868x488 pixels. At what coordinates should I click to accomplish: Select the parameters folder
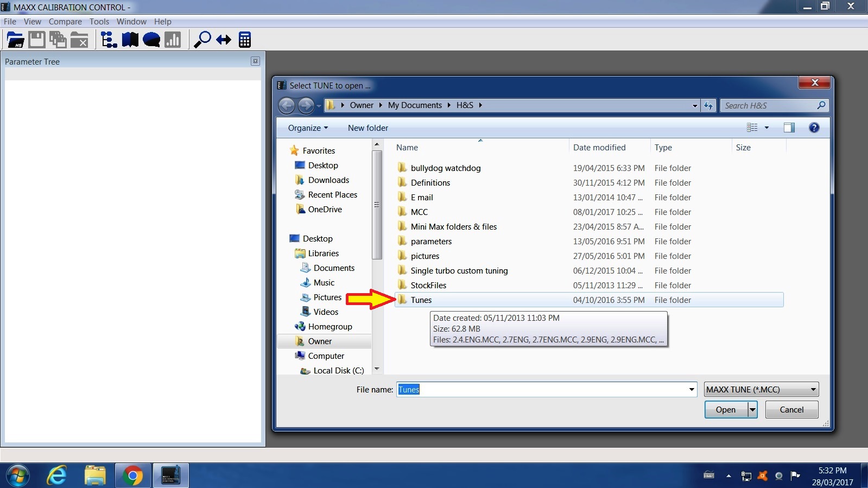589,242
